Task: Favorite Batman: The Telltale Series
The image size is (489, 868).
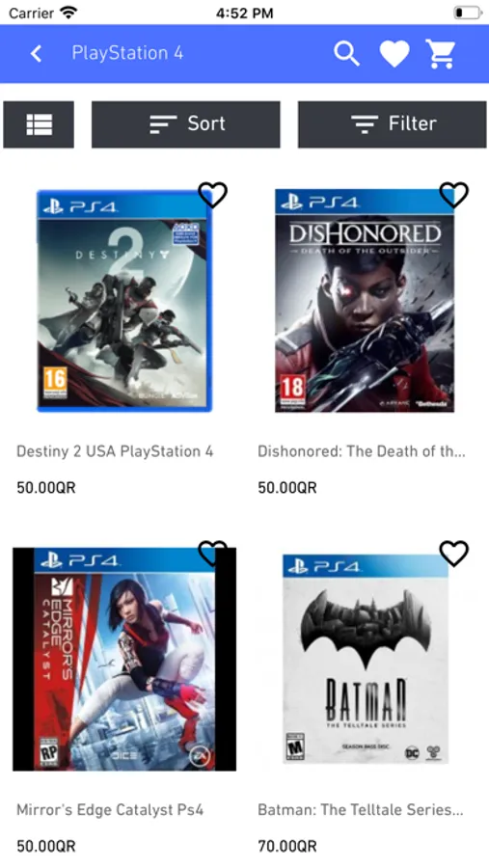Action: point(454,554)
